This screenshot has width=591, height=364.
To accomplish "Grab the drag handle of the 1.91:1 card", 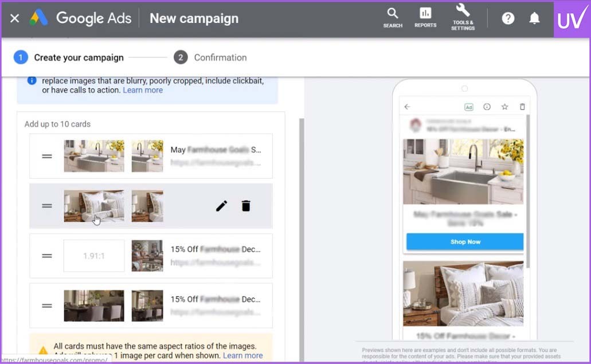I will point(47,256).
